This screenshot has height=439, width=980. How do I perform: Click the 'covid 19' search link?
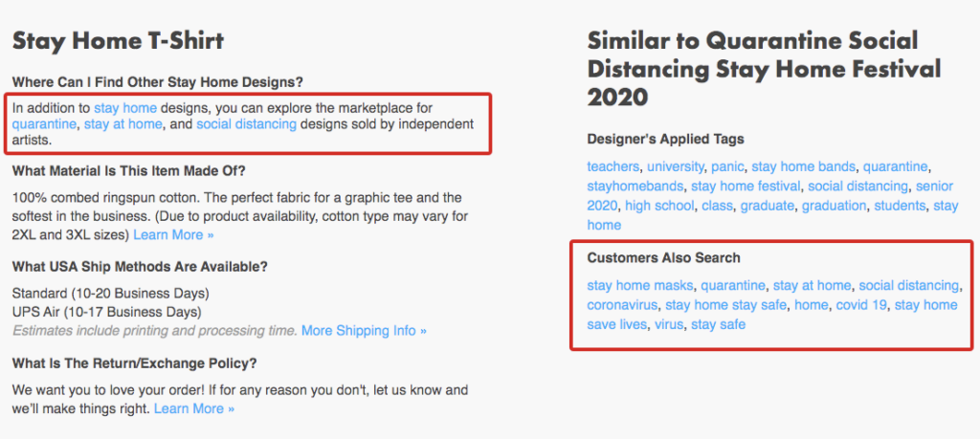tap(861, 305)
